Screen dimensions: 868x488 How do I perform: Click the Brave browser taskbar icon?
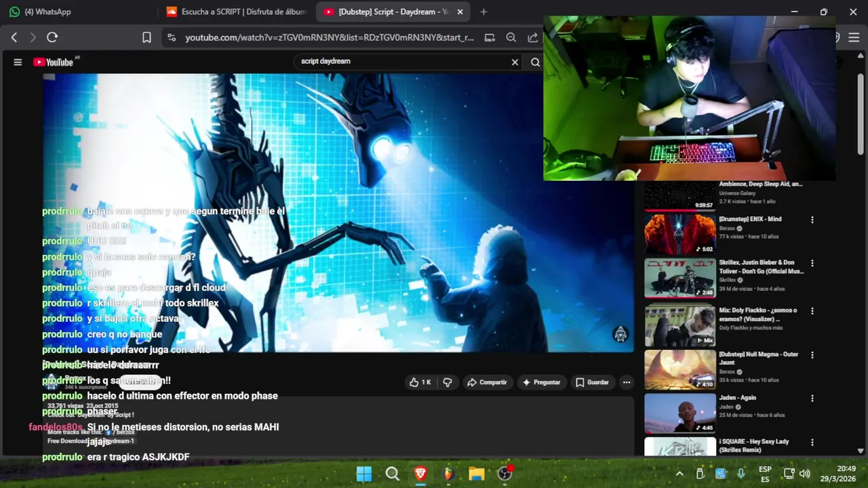pyautogui.click(x=420, y=474)
